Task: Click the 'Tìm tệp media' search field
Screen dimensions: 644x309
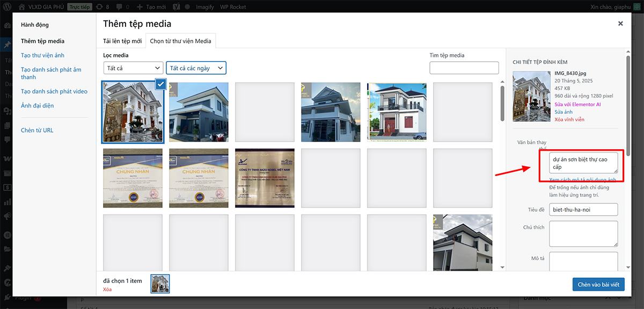Action: click(x=464, y=68)
